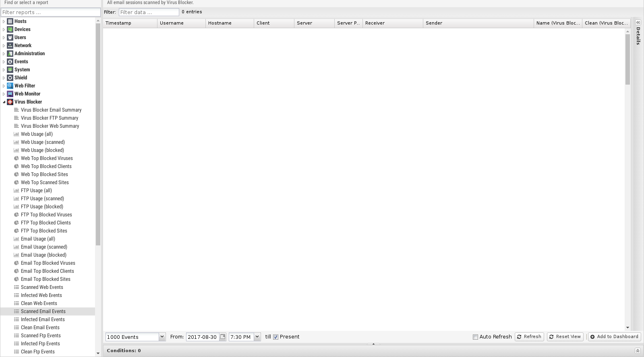Screen dimensions: 644x357
Task: Click the Filter reports input field
Action: click(50, 12)
